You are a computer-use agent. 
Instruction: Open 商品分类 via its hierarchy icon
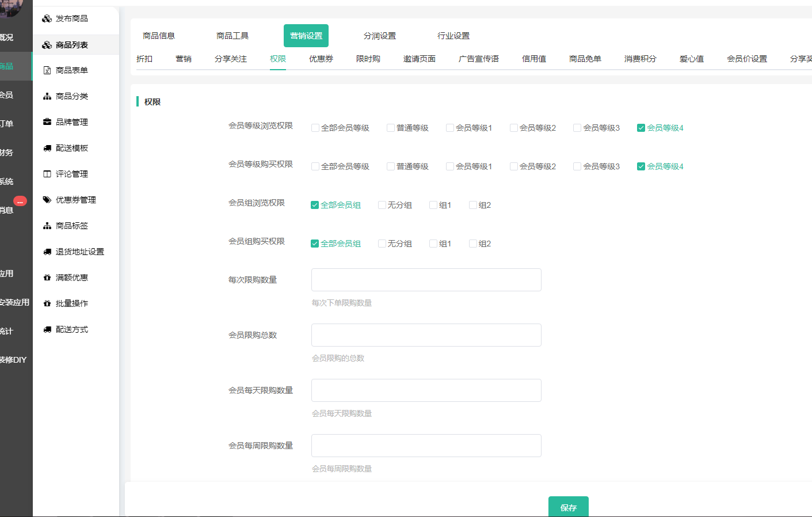point(47,96)
